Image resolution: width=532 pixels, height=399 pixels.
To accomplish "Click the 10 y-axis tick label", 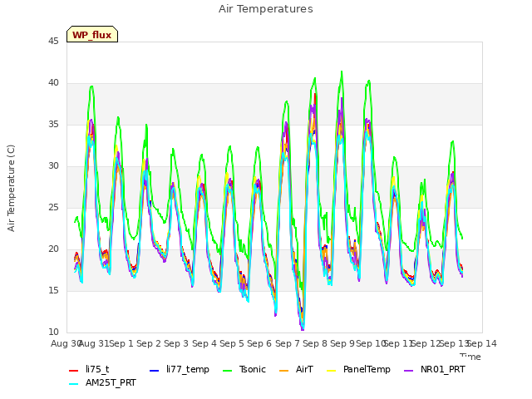I will click(53, 332).
